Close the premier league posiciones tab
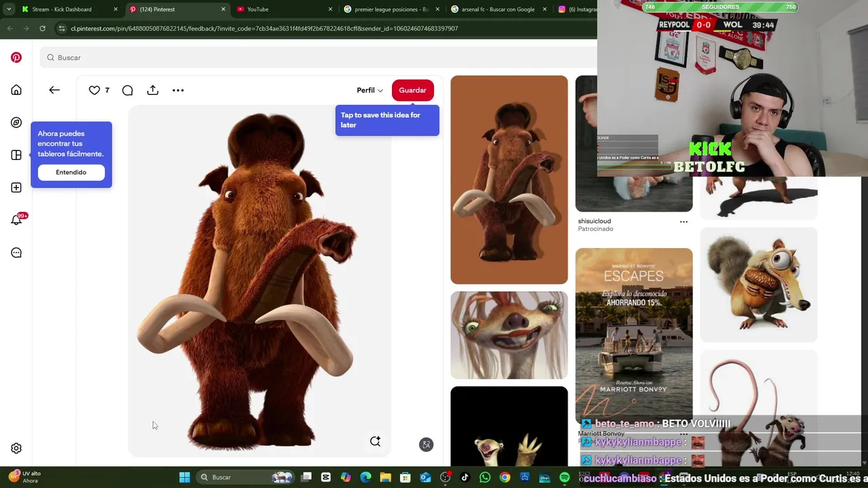The height and width of the screenshot is (488, 868). click(438, 9)
